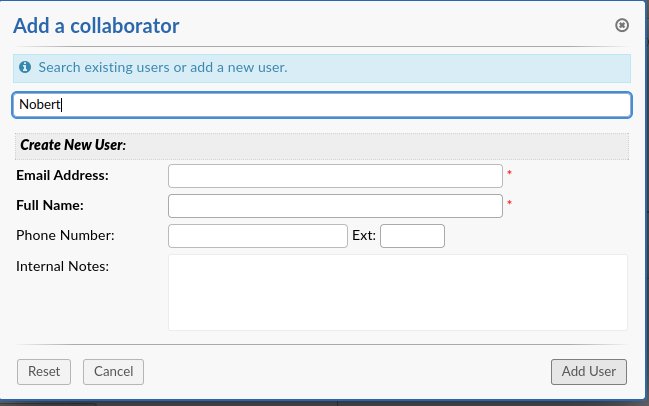
Task: Click the info icon in the blue banner
Action: tap(25, 67)
